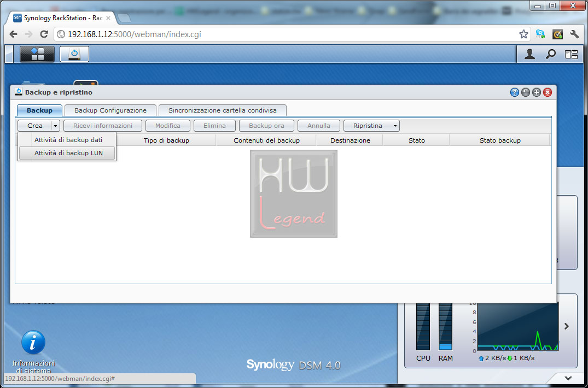The image size is (588, 388).
Task: Click the Annulla button
Action: [319, 126]
